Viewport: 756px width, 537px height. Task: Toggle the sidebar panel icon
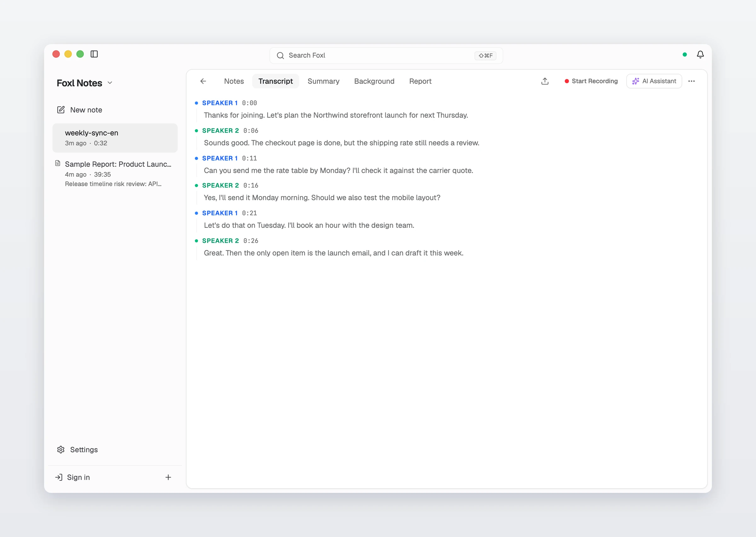(94, 54)
